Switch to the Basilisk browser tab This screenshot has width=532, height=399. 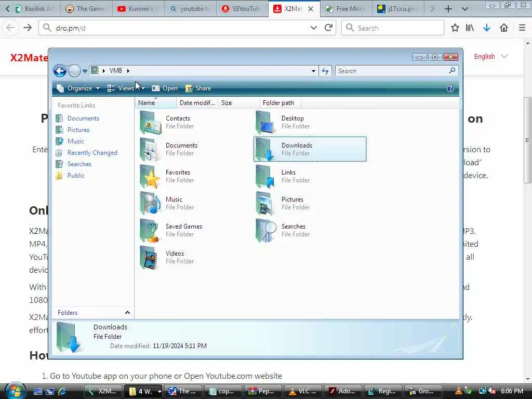(x=34, y=9)
